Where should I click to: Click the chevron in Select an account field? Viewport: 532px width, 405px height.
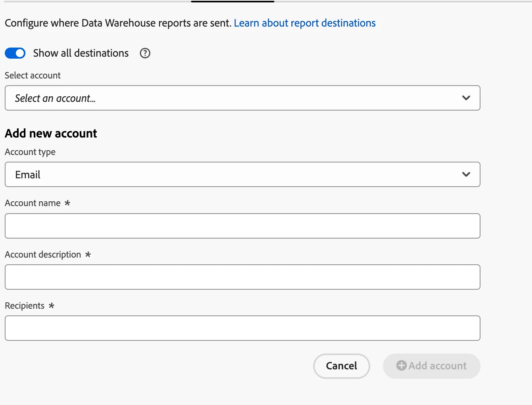coord(466,98)
